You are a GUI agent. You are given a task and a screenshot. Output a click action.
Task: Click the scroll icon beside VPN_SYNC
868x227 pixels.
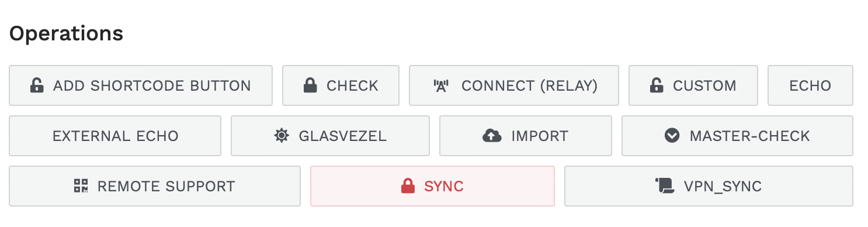tap(665, 187)
